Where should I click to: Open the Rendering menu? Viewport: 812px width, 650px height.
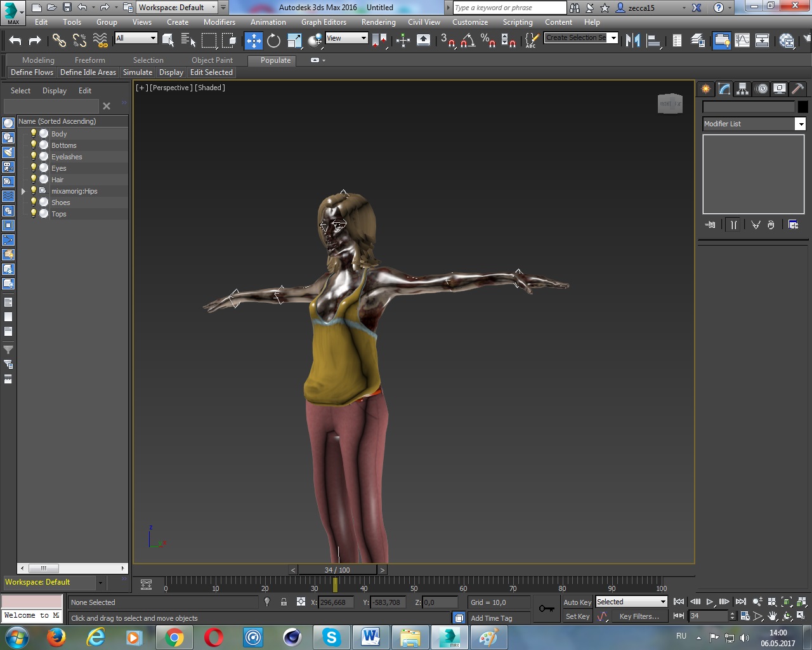(378, 22)
